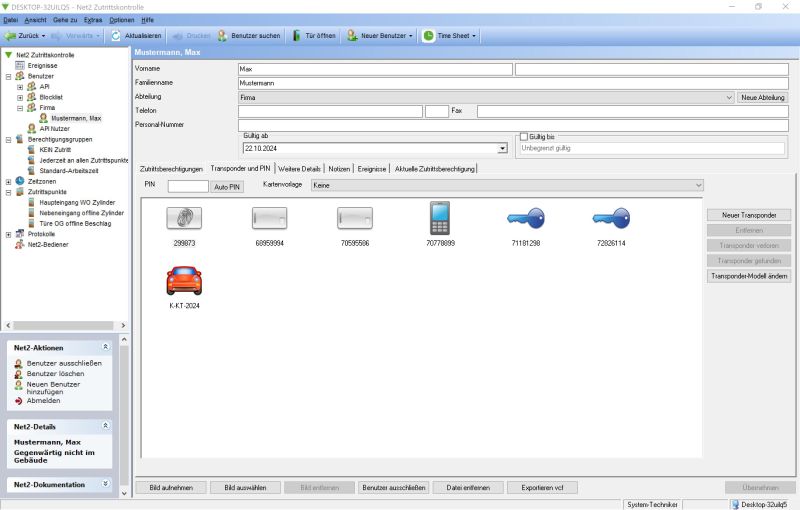Click Aktualisieren refresh icon in toolbar
Screen dimensions: 800x510
click(x=116, y=35)
